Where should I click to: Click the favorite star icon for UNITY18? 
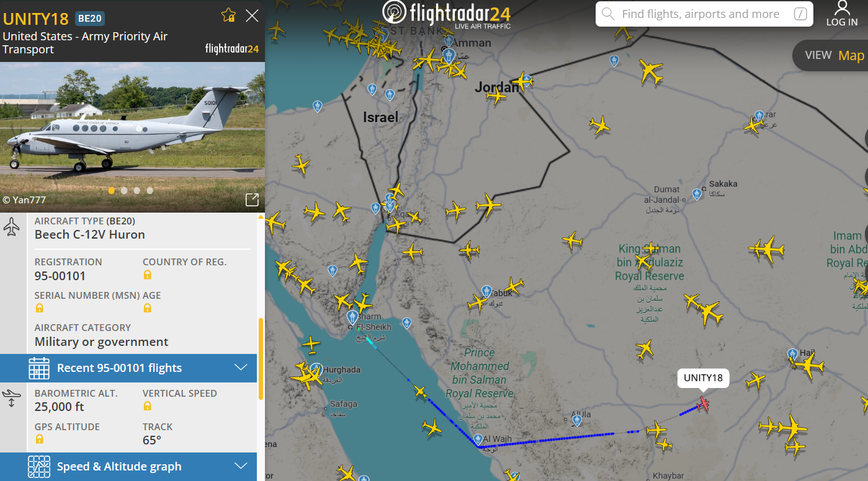click(228, 15)
